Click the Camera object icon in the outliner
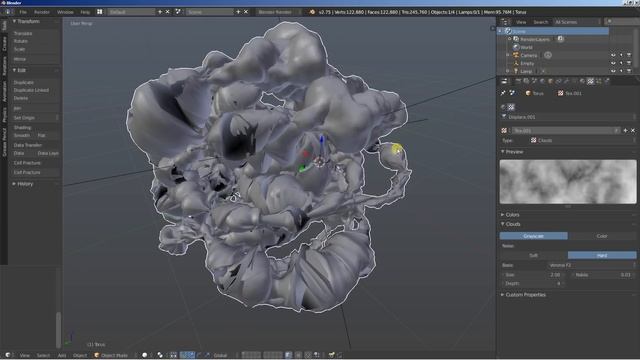This screenshot has height=360, width=640. pyautogui.click(x=516, y=55)
